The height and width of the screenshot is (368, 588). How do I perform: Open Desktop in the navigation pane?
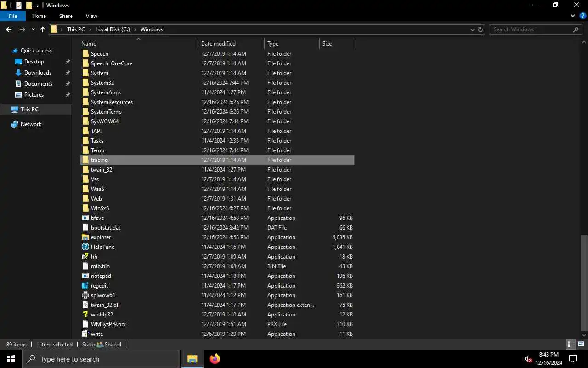[34, 62]
